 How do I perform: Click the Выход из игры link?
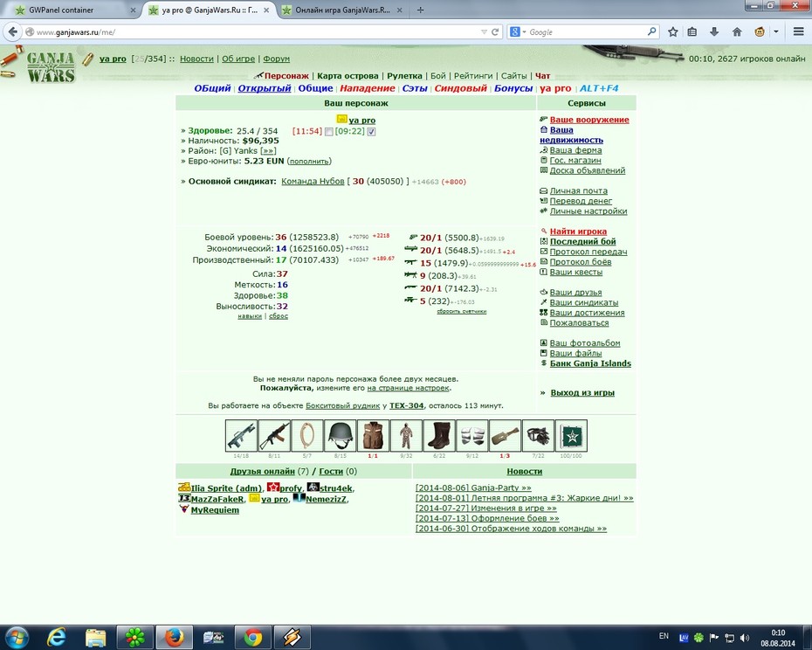click(x=582, y=393)
